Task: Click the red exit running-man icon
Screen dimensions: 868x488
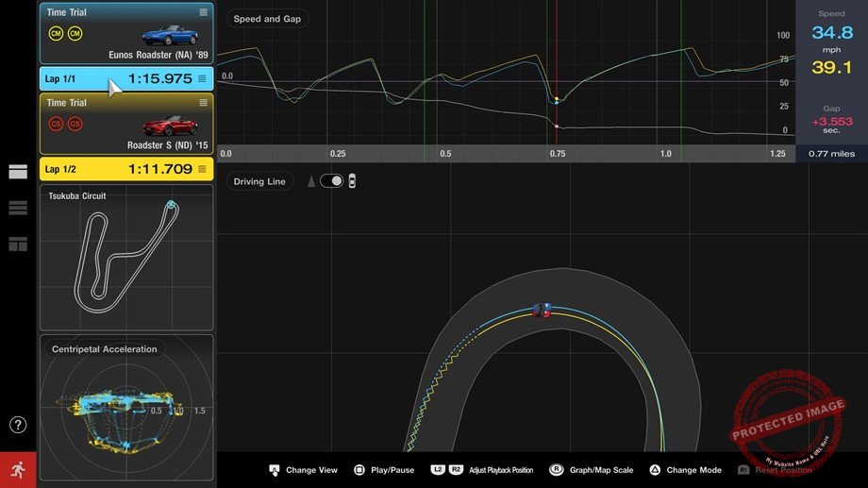Action: (x=18, y=470)
